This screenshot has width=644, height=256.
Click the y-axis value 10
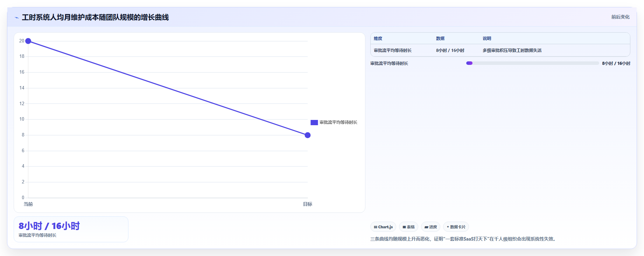22,119
